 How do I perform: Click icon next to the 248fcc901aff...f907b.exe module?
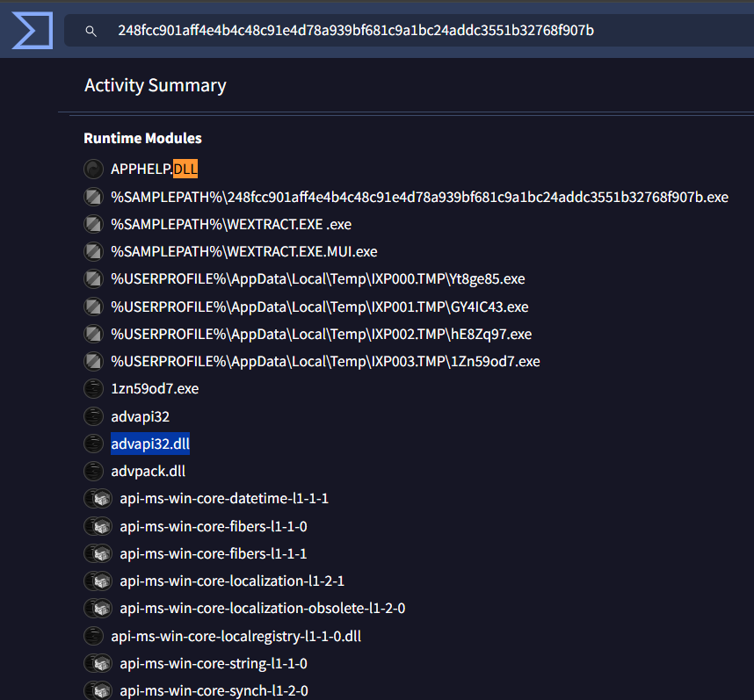94,197
